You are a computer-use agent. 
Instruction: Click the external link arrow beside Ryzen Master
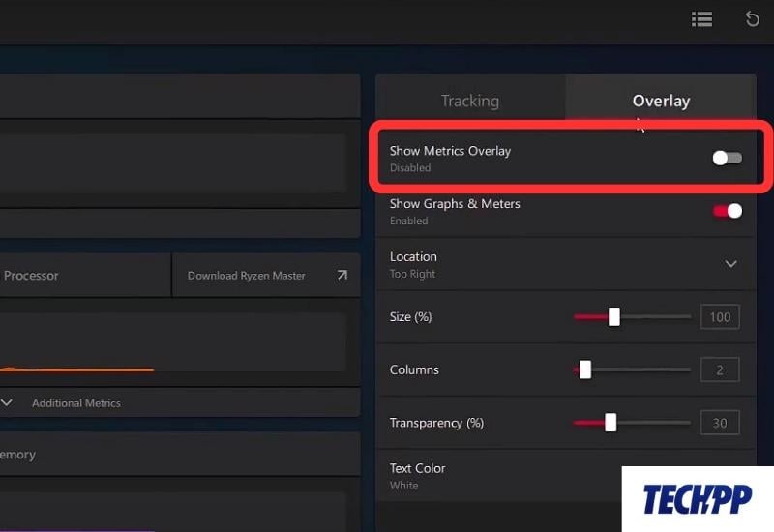[x=342, y=276]
